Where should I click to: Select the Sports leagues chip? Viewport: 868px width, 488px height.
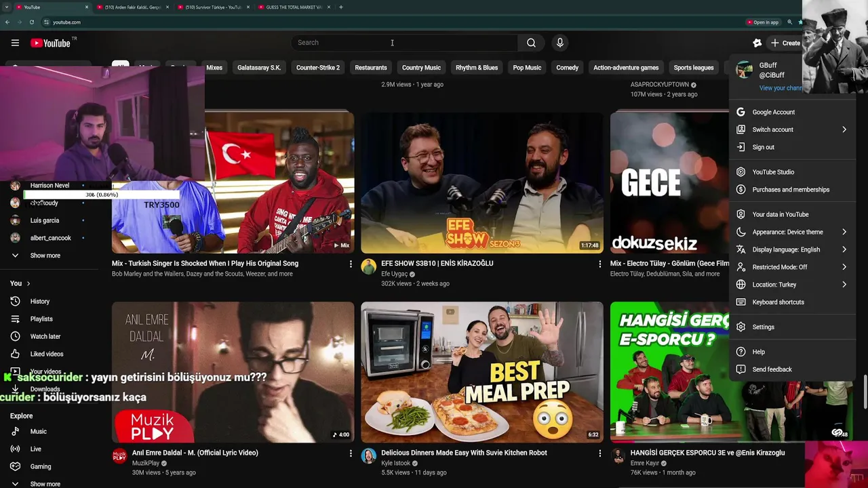coord(694,68)
